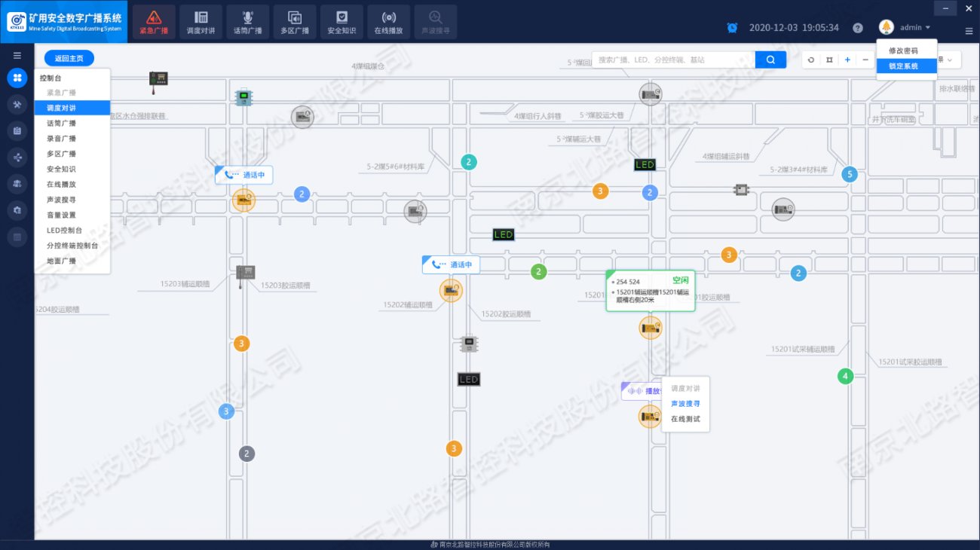Click the blue search button
The height and width of the screenshot is (550, 980).
click(x=770, y=60)
